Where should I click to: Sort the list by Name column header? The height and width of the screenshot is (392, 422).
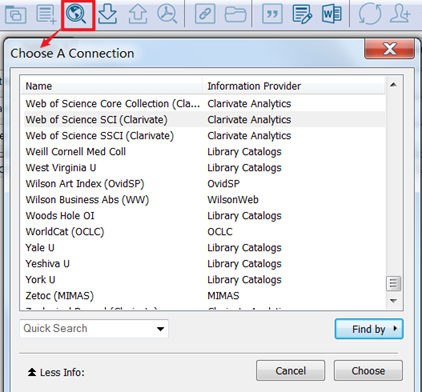[111, 86]
